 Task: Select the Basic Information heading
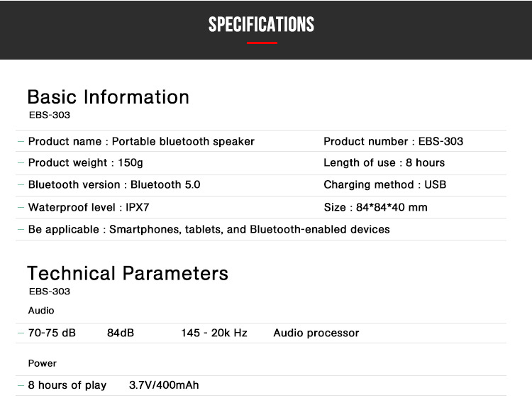pos(108,97)
